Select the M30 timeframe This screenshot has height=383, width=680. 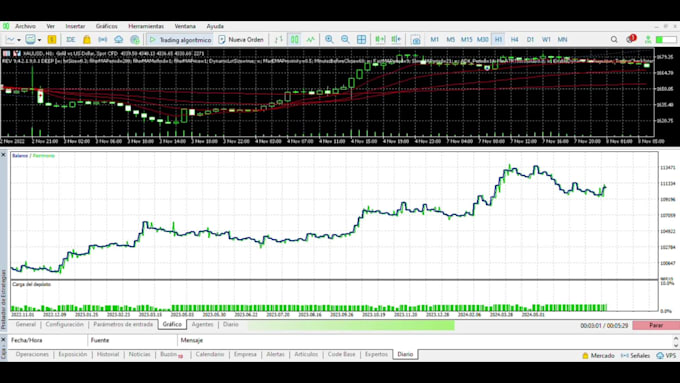483,39
